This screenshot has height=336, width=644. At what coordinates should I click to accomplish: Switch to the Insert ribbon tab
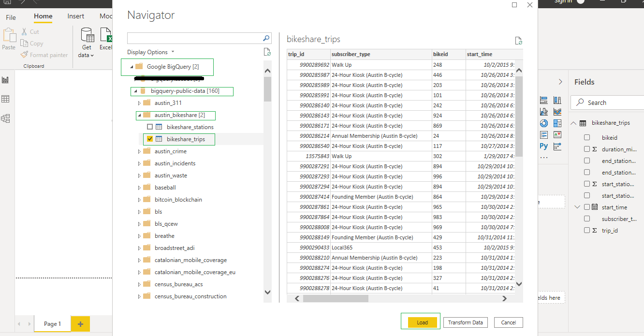pyautogui.click(x=76, y=16)
